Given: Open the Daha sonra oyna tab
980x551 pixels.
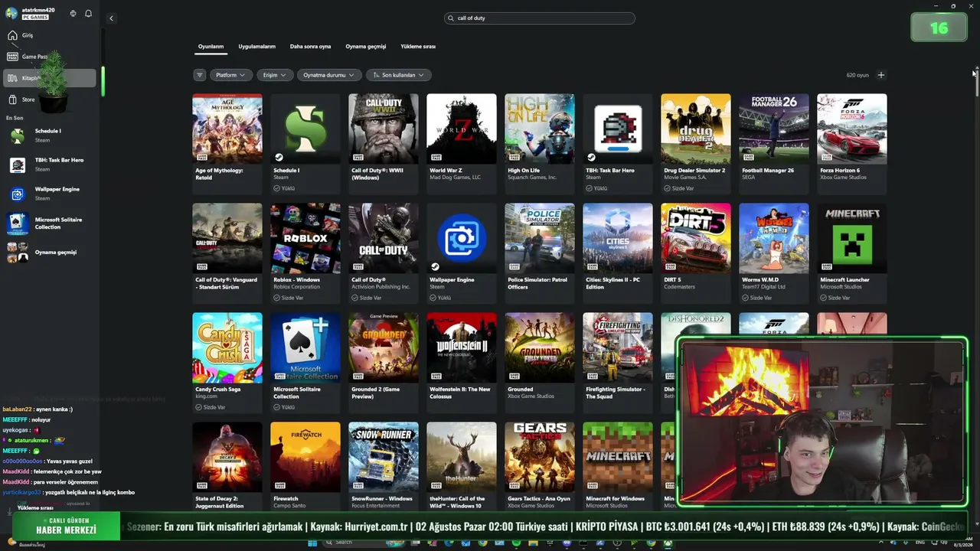Looking at the screenshot, I should tap(310, 47).
